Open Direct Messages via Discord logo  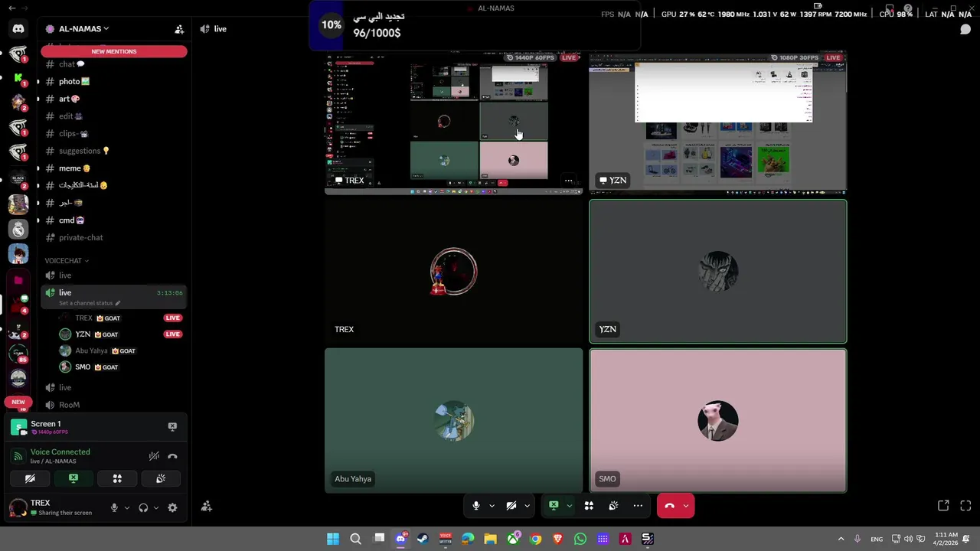pyautogui.click(x=18, y=29)
